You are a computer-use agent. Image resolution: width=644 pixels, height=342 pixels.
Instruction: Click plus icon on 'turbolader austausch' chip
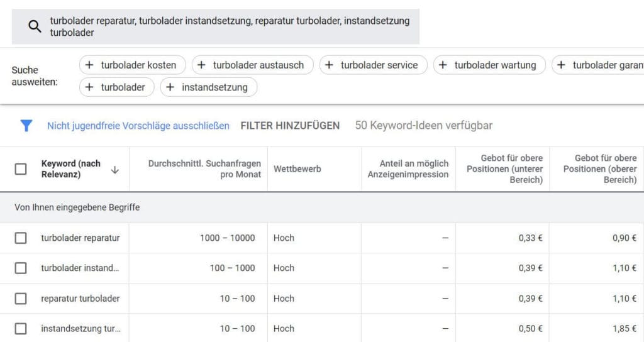point(201,65)
